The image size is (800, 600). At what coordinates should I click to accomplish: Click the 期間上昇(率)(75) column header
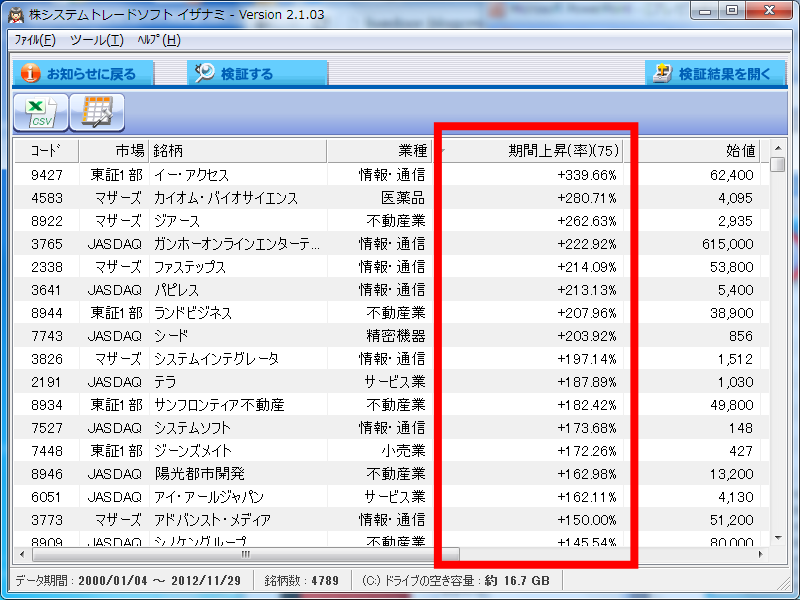[529, 151]
